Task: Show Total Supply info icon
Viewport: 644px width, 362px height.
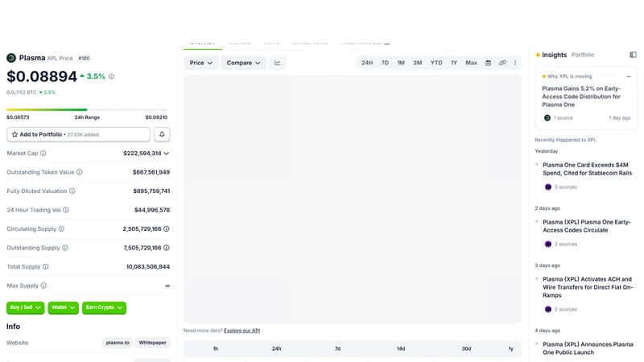Action: (x=46, y=266)
